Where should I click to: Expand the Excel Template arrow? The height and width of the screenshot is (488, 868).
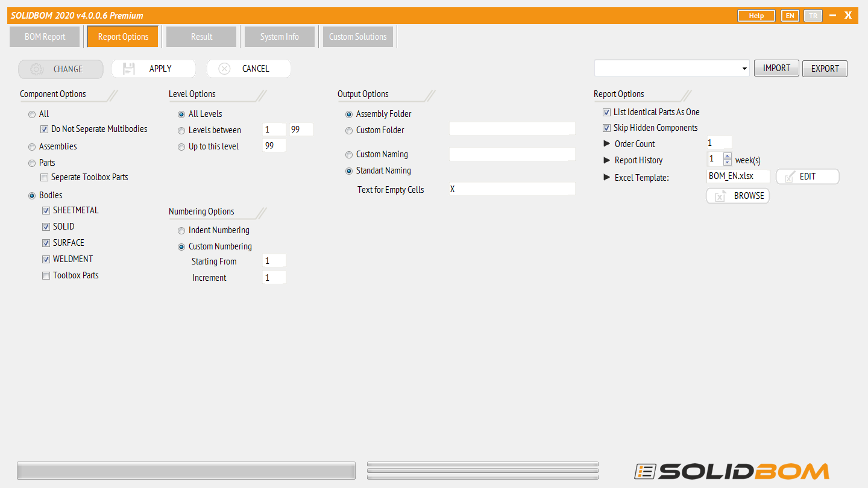(607, 177)
